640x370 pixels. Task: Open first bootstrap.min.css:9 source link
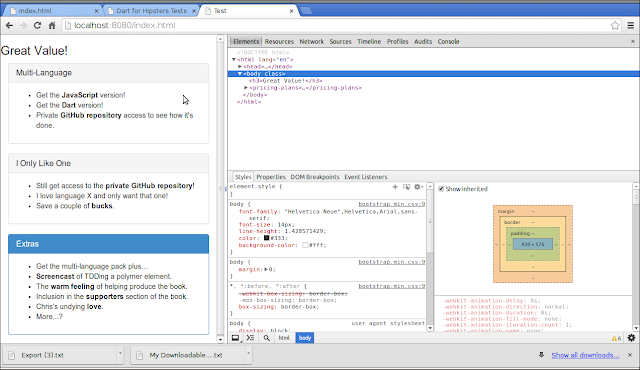coord(392,204)
